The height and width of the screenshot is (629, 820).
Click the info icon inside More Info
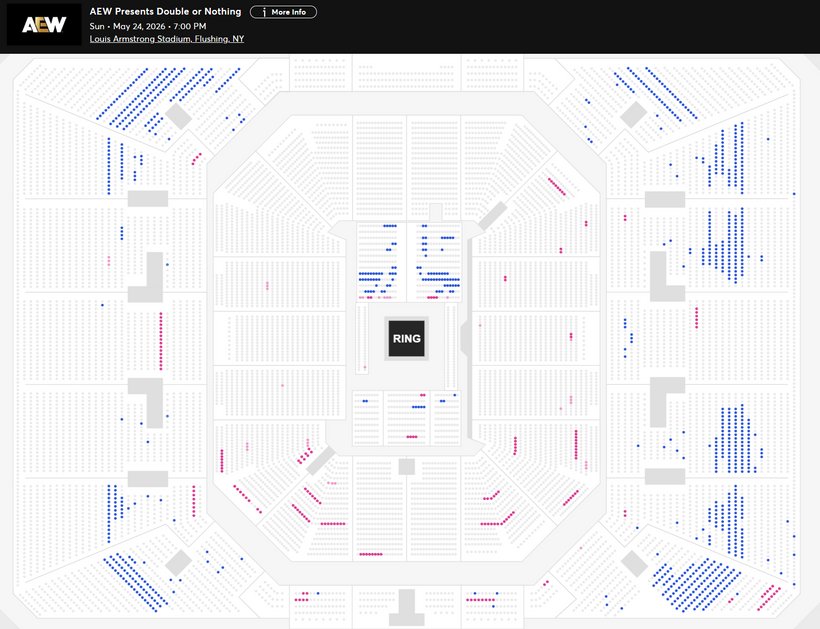coord(264,12)
